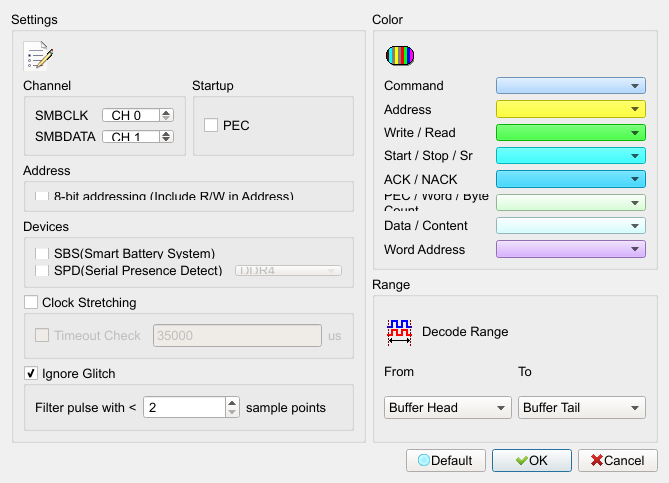The height and width of the screenshot is (483, 669).
Task: Click the 'sample points' text
Action: (x=286, y=408)
